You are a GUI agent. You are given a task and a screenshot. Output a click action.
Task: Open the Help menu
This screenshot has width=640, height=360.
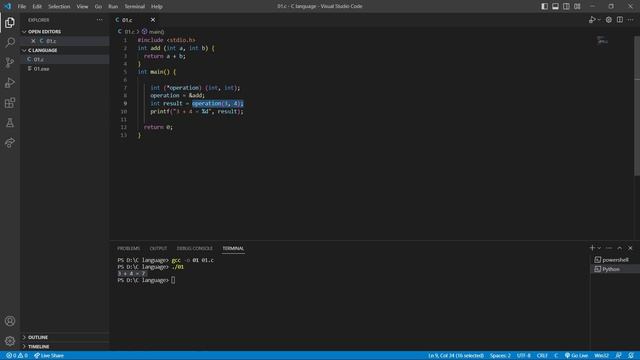coord(157,6)
